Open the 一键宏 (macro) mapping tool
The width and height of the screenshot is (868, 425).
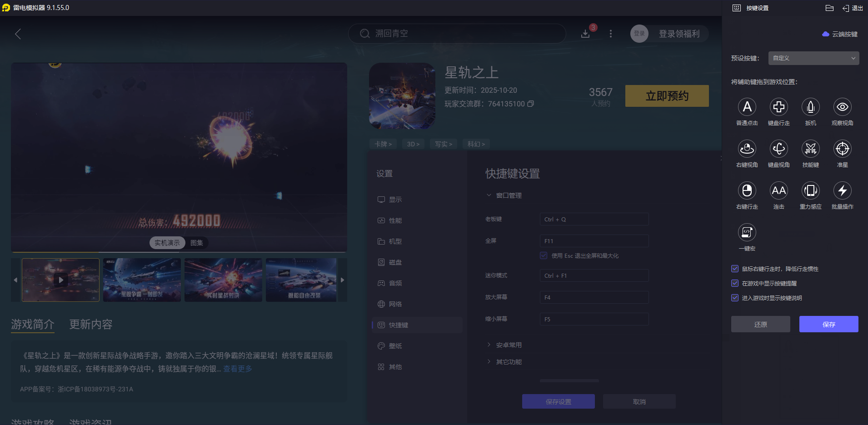747,233
